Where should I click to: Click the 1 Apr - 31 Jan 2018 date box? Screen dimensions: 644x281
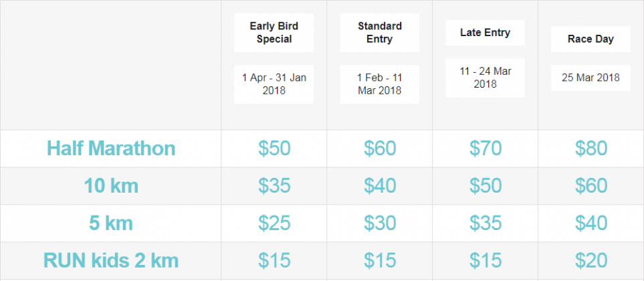274,84
